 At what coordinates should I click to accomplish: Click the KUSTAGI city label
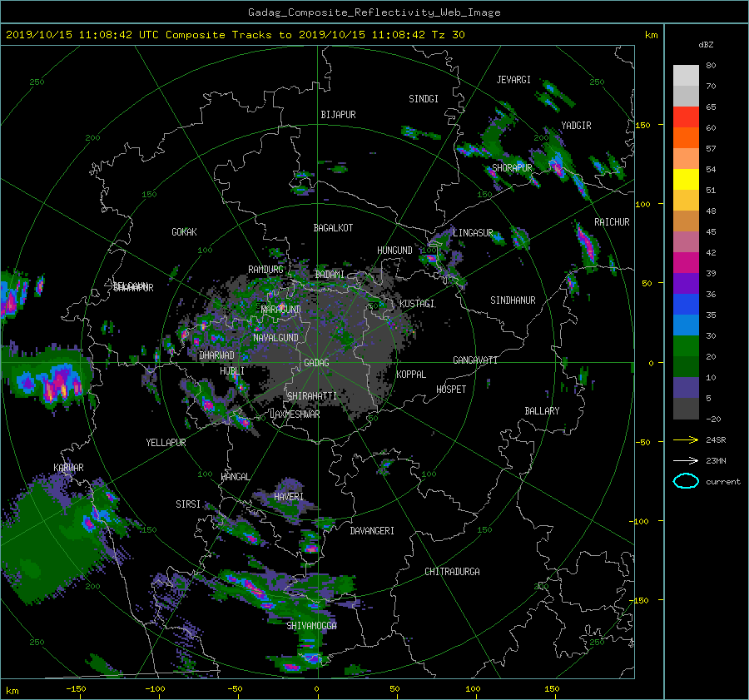(x=417, y=304)
